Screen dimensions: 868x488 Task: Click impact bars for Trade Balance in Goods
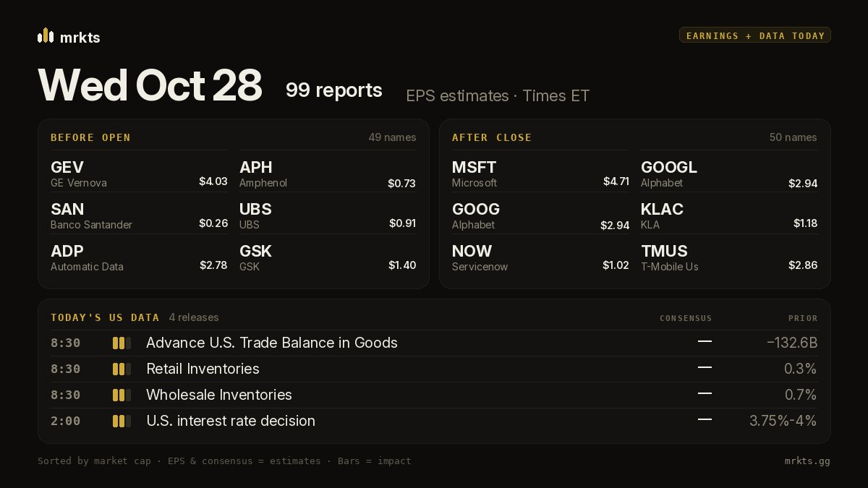click(122, 343)
